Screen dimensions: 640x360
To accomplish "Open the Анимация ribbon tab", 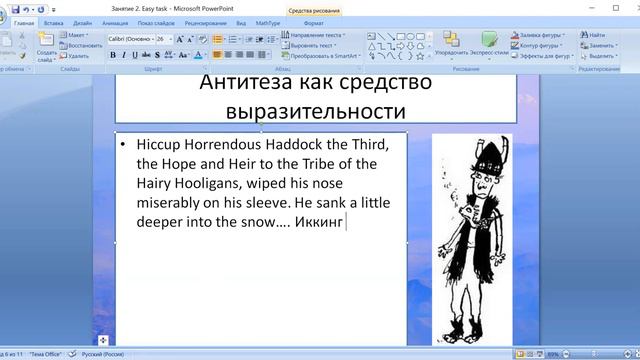I will [115, 23].
